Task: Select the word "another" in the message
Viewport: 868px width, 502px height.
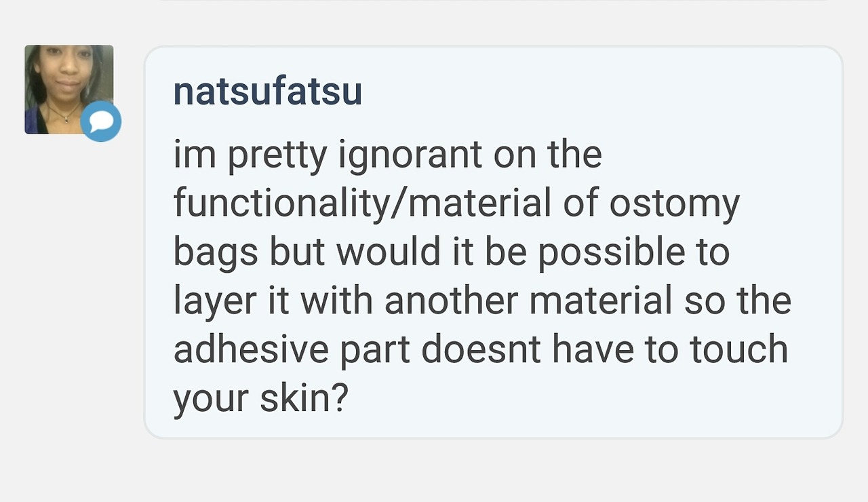Action: coord(451,301)
